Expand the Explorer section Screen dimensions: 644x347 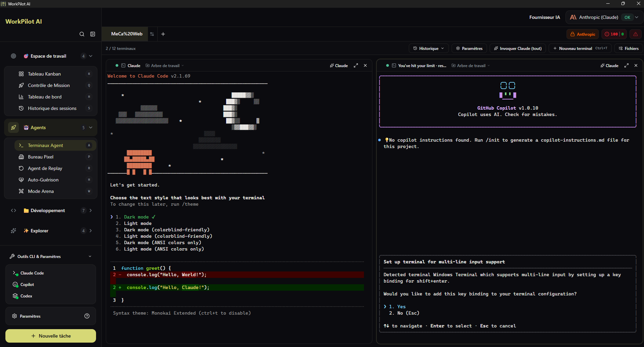(x=91, y=231)
